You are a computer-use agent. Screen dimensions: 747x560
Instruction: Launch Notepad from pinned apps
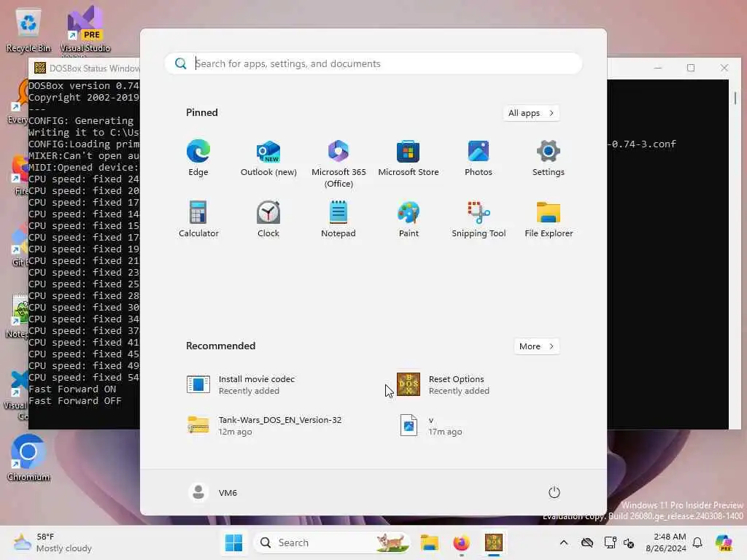click(338, 219)
